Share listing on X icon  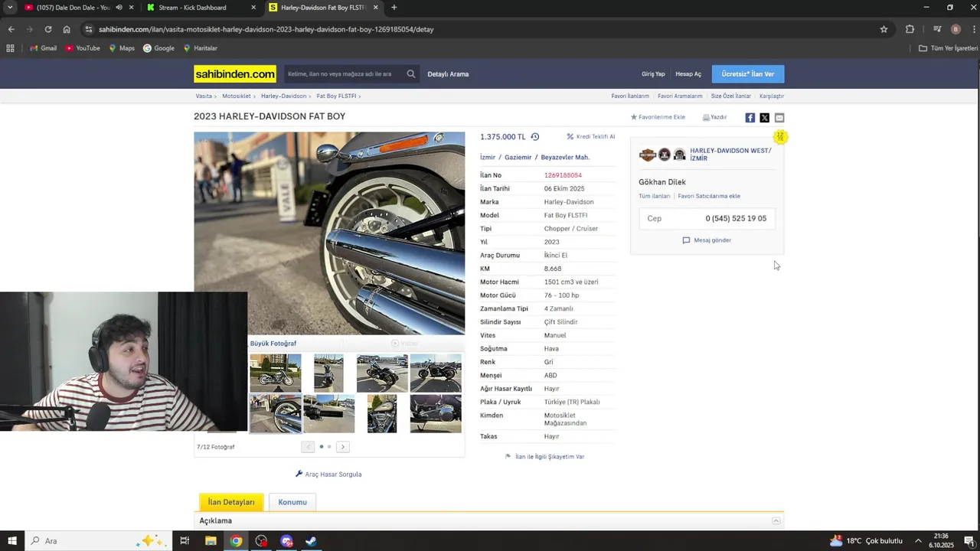[765, 118]
